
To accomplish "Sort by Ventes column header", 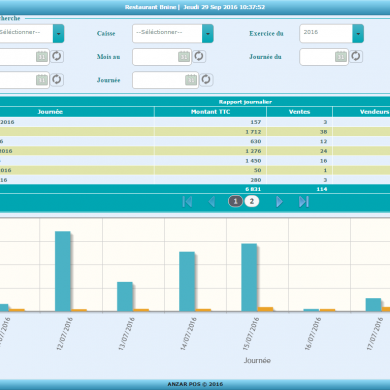I will 299,112.
